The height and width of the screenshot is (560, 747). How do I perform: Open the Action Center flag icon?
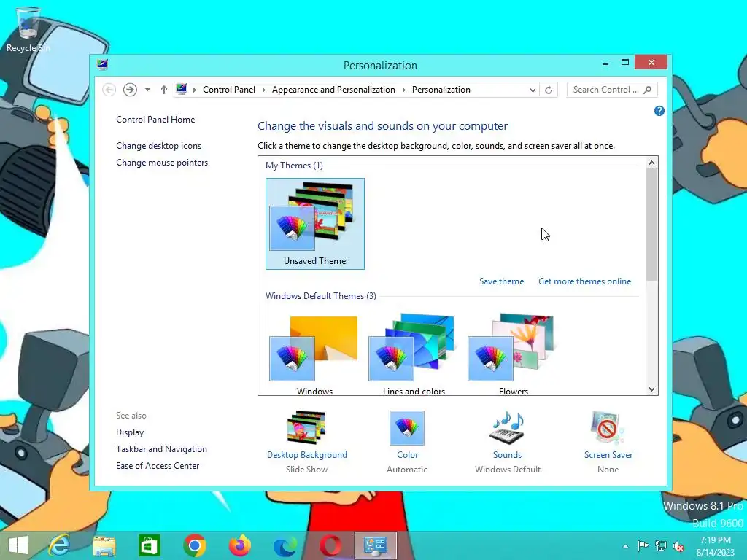coord(643,545)
